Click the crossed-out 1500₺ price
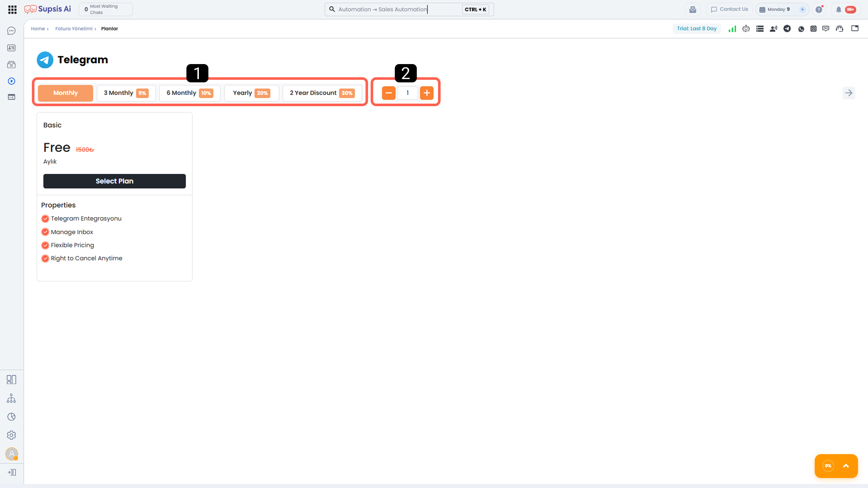868x488 pixels. click(x=85, y=150)
